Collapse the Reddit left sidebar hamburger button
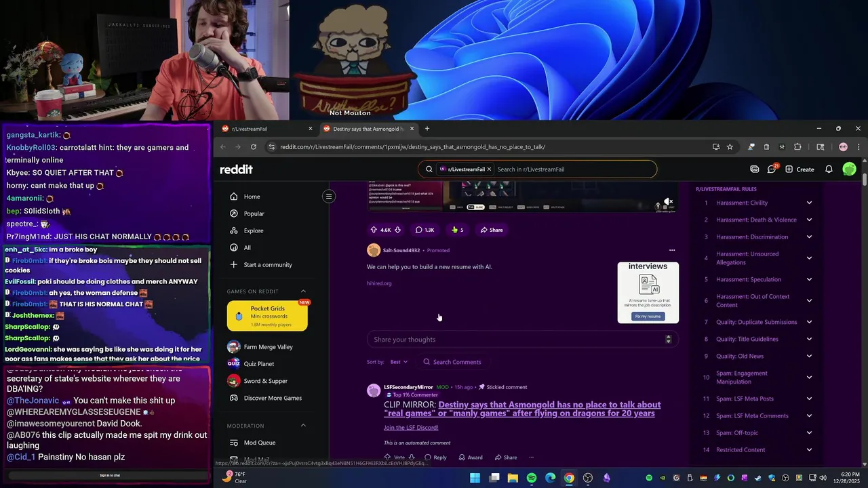Viewport: 868px width, 488px height. [329, 197]
